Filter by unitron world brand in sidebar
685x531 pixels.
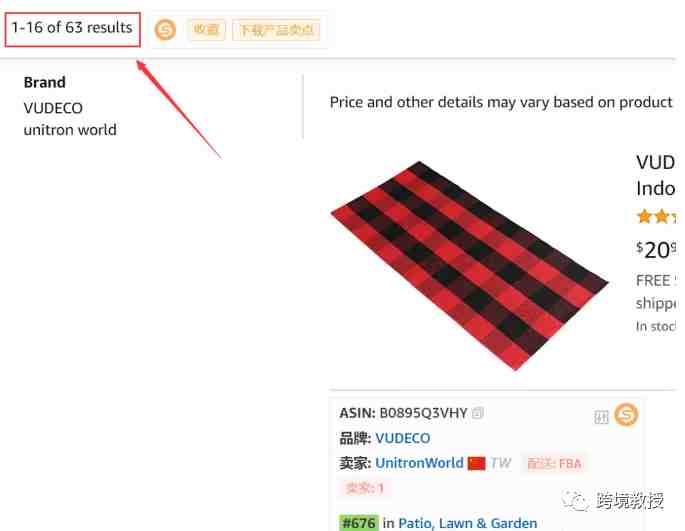coord(70,130)
